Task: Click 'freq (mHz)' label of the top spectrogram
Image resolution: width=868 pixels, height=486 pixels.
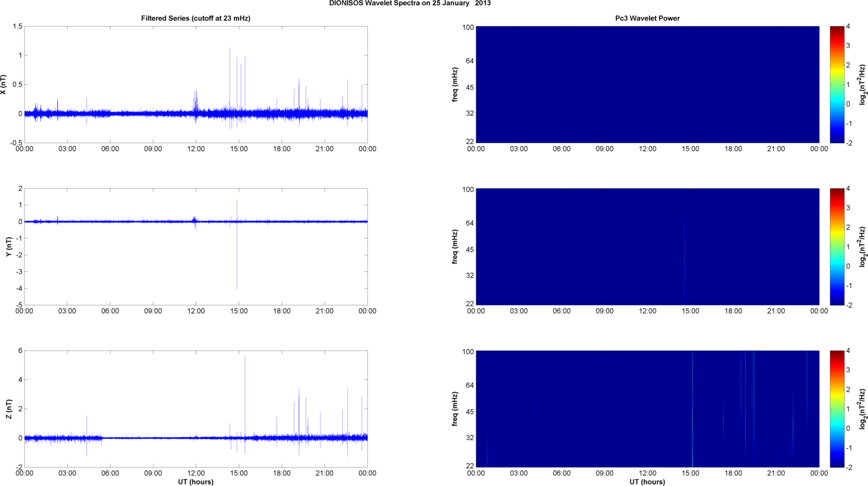Action: click(x=455, y=85)
